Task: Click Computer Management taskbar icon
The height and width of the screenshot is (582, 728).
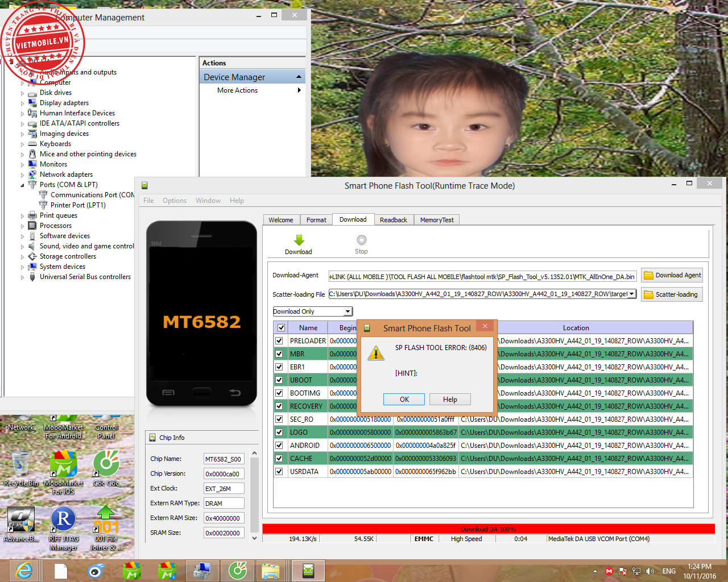Action: coord(202,571)
